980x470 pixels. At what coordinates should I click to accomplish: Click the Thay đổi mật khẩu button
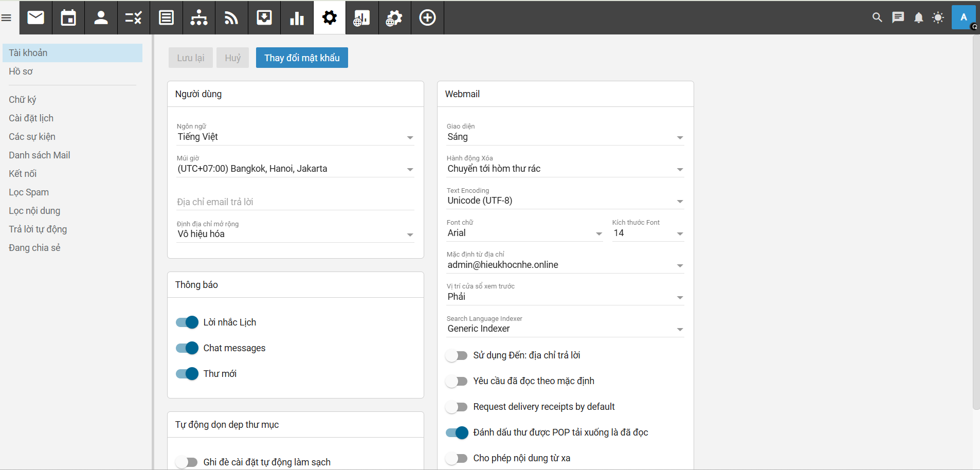point(302,58)
